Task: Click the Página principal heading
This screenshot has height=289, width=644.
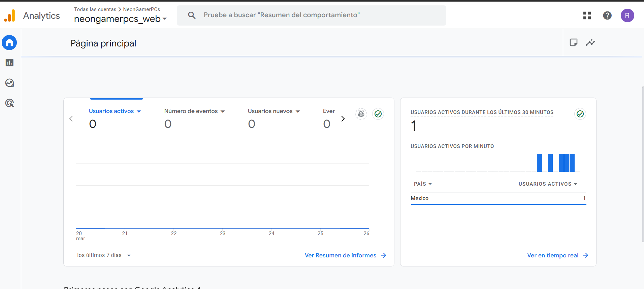Action: pyautogui.click(x=103, y=43)
